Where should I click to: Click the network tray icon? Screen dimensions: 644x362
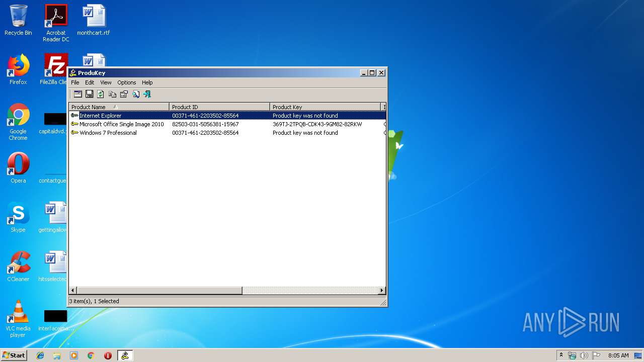[x=572, y=355]
